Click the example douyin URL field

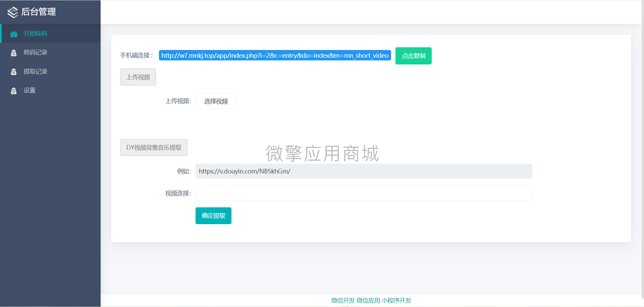click(364, 171)
